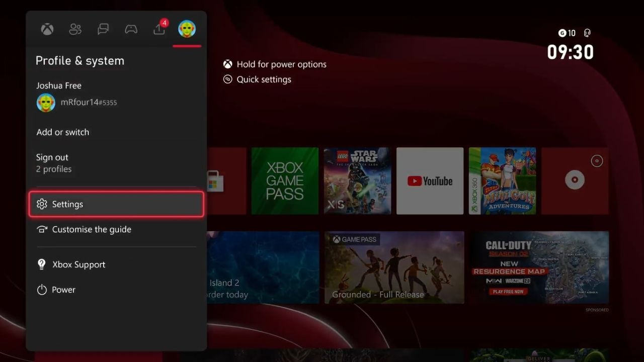Launch the YouTube app tile
The width and height of the screenshot is (644, 362).
pyautogui.click(x=430, y=180)
